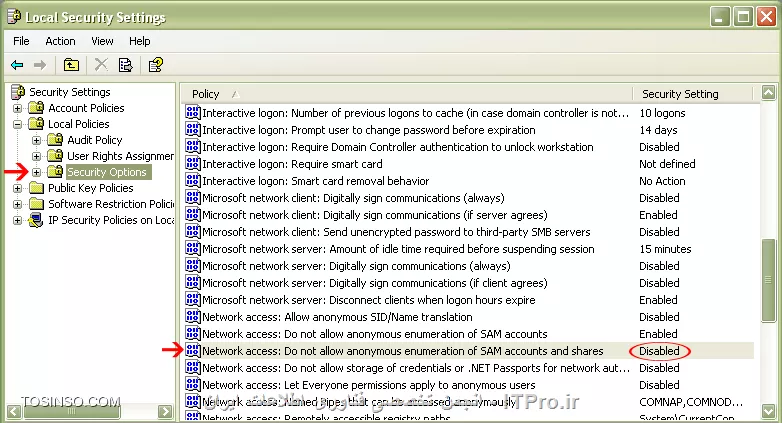Screen dimensions: 782x423
Task: Select Account Policies in the tree
Action: pos(86,108)
